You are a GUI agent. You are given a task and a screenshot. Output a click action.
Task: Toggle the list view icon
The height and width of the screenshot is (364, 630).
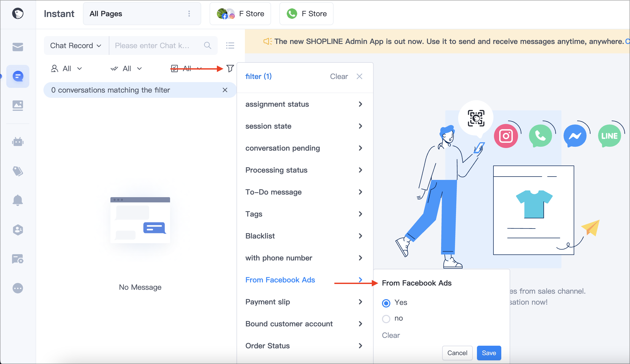pos(230,45)
